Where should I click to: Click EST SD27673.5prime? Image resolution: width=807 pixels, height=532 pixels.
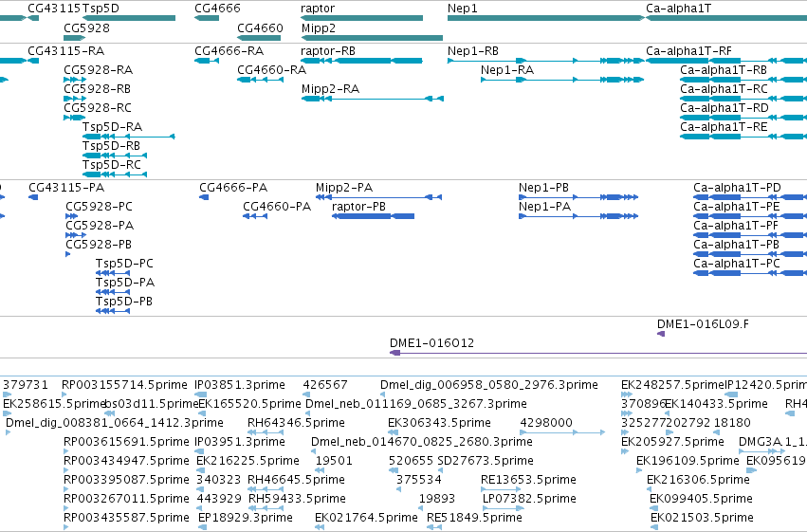click(486, 462)
